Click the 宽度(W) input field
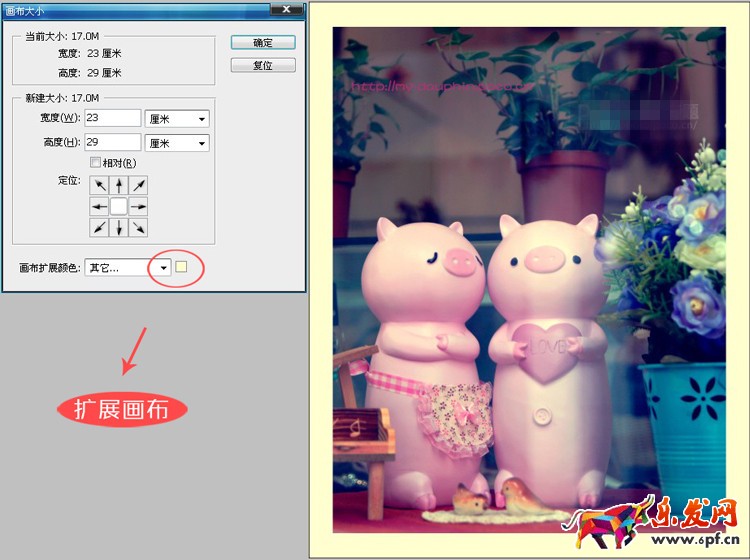750x560 pixels. (x=113, y=118)
